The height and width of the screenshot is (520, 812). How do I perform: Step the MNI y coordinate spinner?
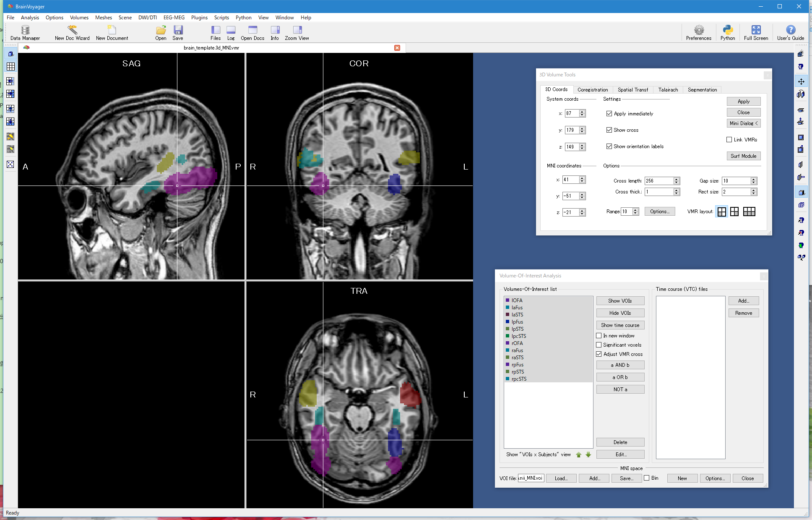tap(582, 196)
